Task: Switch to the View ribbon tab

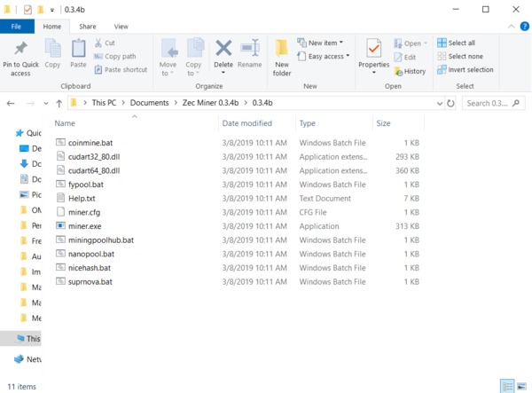Action: pos(121,27)
